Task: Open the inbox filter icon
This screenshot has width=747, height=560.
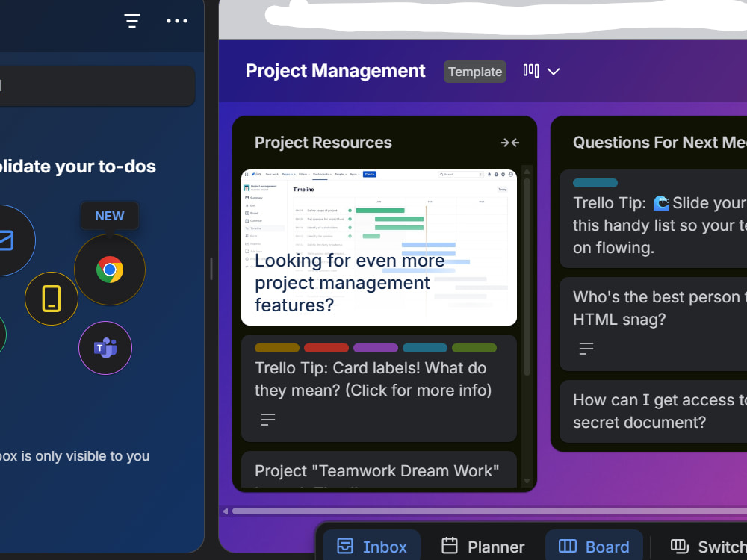Action: tap(132, 21)
